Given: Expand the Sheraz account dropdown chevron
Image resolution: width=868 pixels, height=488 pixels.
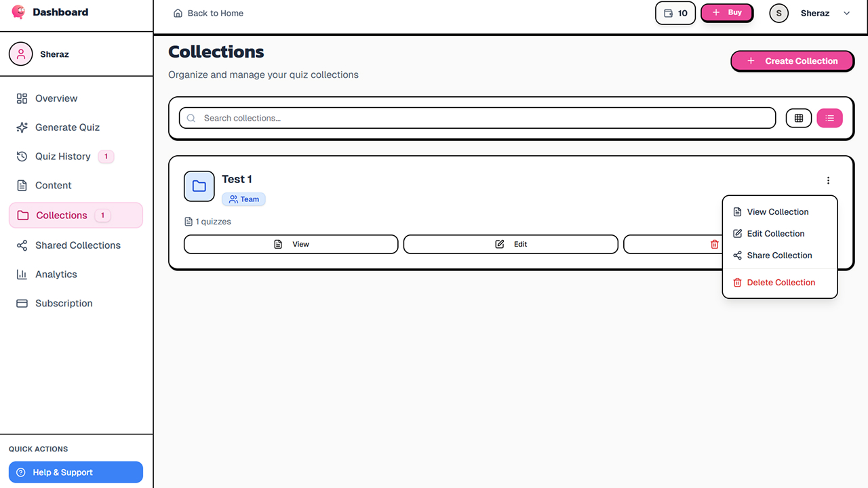Looking at the screenshot, I should [846, 13].
